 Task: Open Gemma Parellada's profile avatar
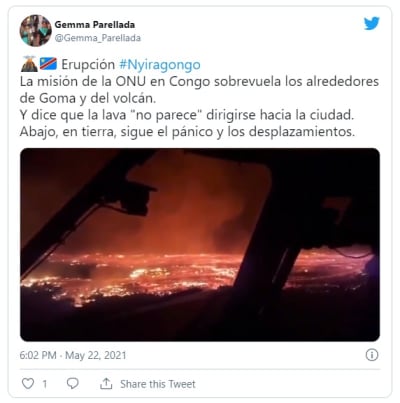(x=36, y=31)
